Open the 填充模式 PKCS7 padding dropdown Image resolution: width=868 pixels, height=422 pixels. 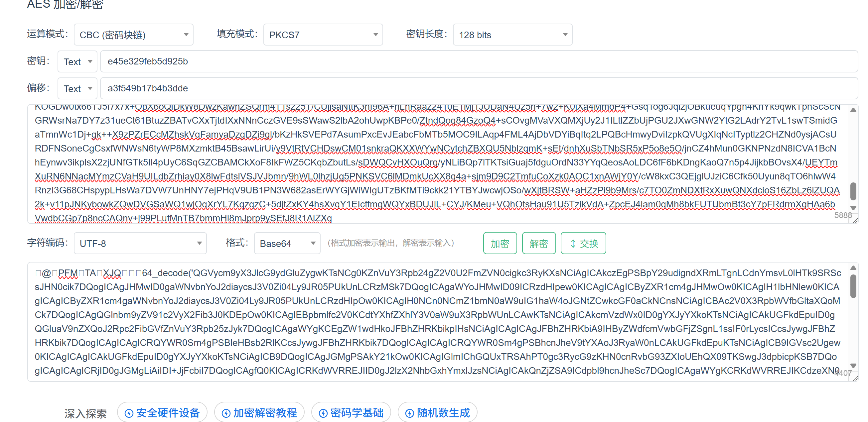pos(323,35)
